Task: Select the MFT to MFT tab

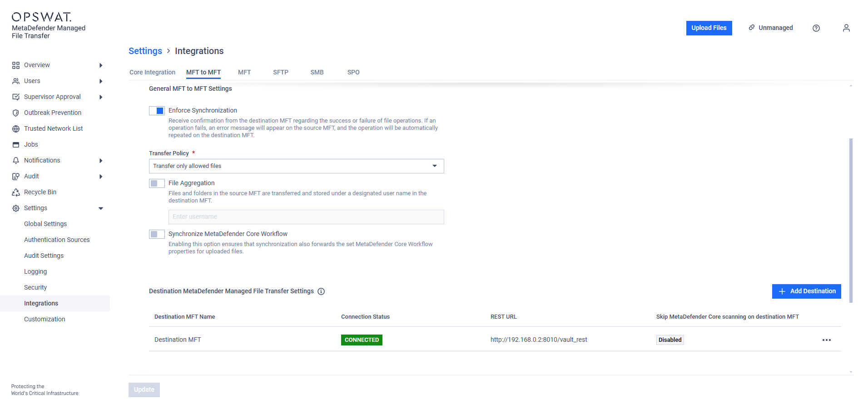Action: [x=203, y=72]
